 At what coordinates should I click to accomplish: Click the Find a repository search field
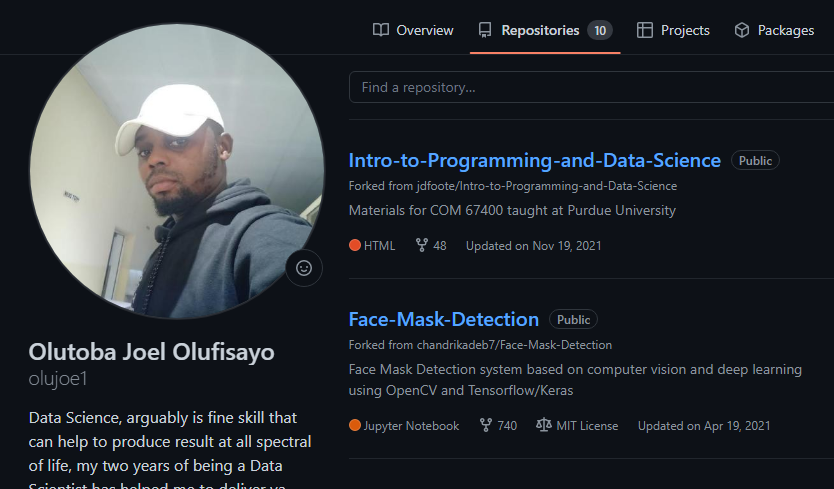(590, 87)
